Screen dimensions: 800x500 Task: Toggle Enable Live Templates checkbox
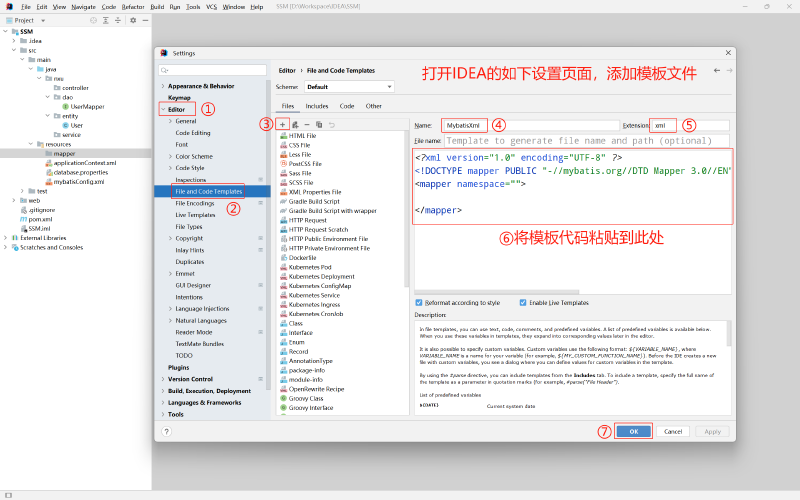523,303
